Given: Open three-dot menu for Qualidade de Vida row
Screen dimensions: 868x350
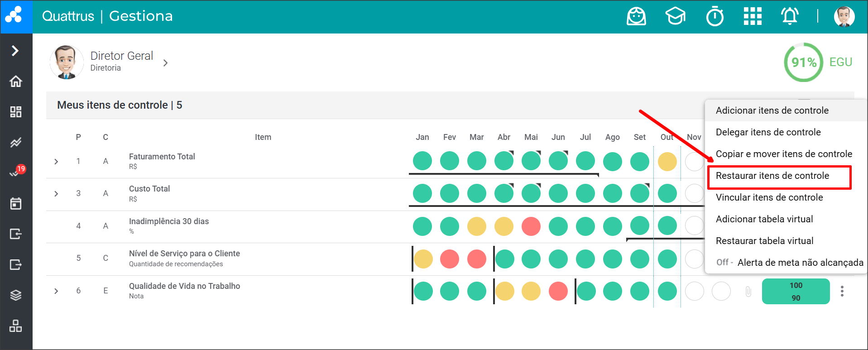Looking at the screenshot, I should point(842,291).
